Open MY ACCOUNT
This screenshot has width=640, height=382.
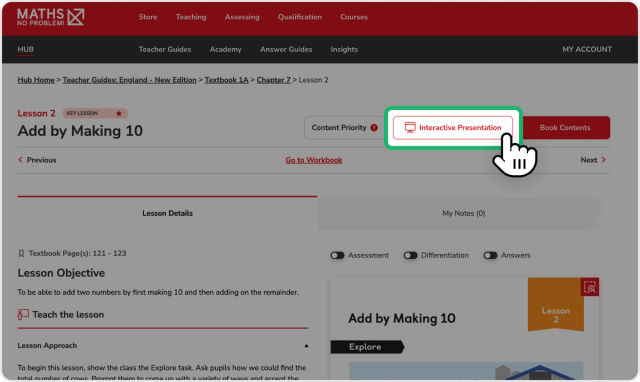(587, 49)
